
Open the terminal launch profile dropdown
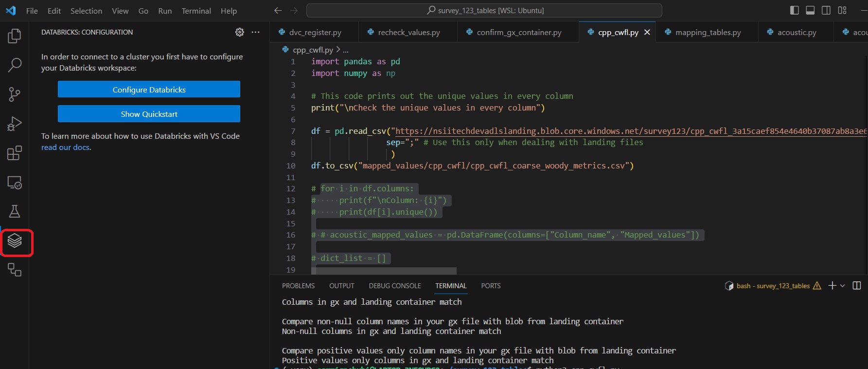pyautogui.click(x=843, y=286)
